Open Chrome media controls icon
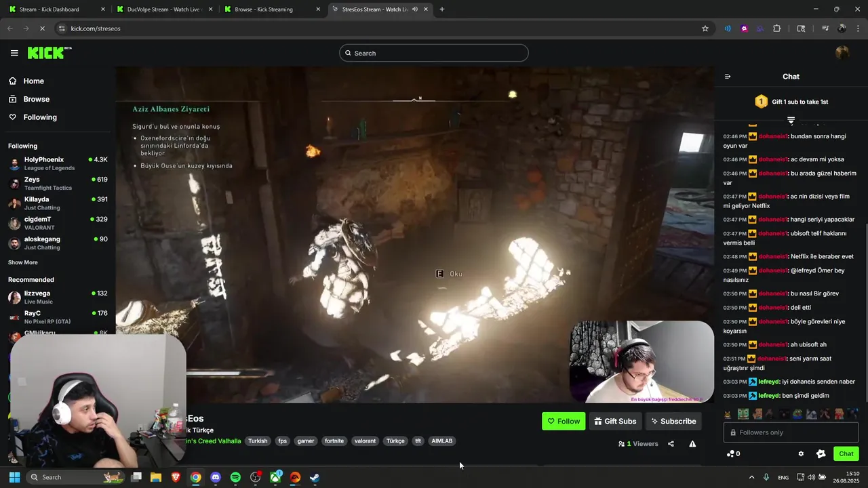 click(825, 28)
